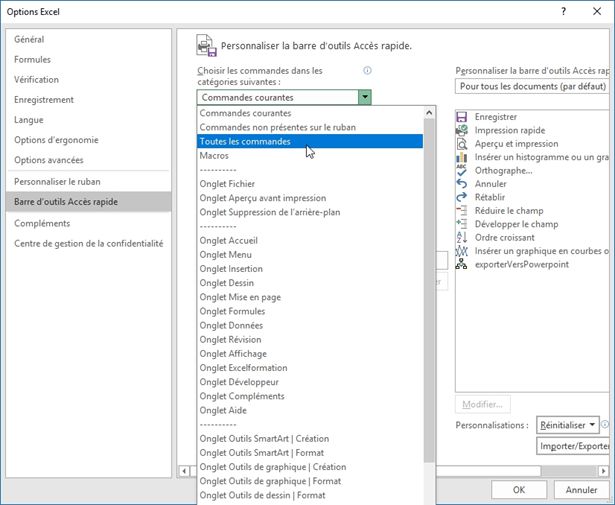
Task: Click the Orthographe spell-check icon
Action: [x=462, y=171]
